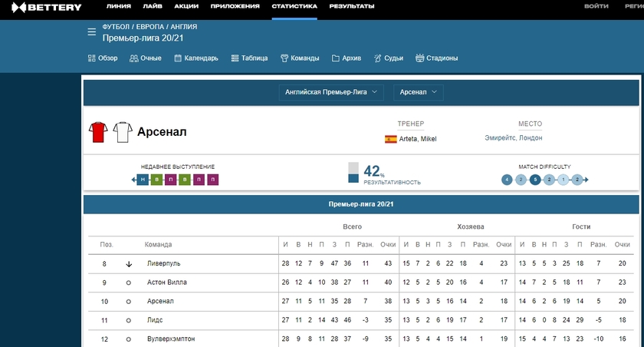Click the match difficulty circle labeled 4
This screenshot has width=644, height=347.
point(507,180)
